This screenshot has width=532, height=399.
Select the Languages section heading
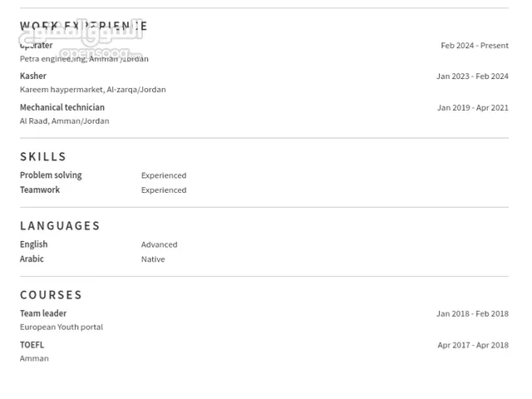[x=60, y=226]
